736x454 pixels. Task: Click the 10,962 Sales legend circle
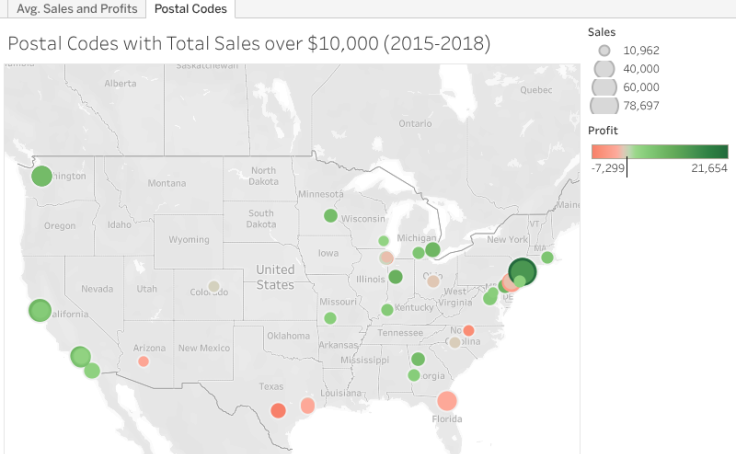click(603, 50)
